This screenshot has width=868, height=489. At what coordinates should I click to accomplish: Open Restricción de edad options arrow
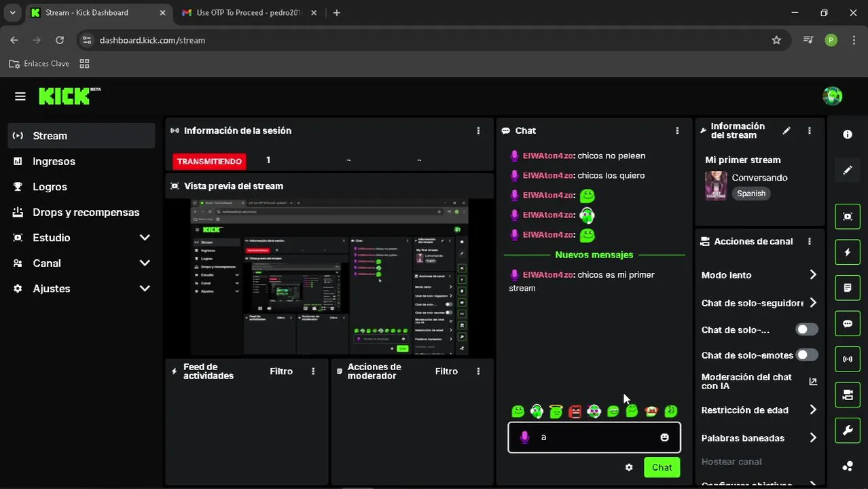tap(813, 410)
